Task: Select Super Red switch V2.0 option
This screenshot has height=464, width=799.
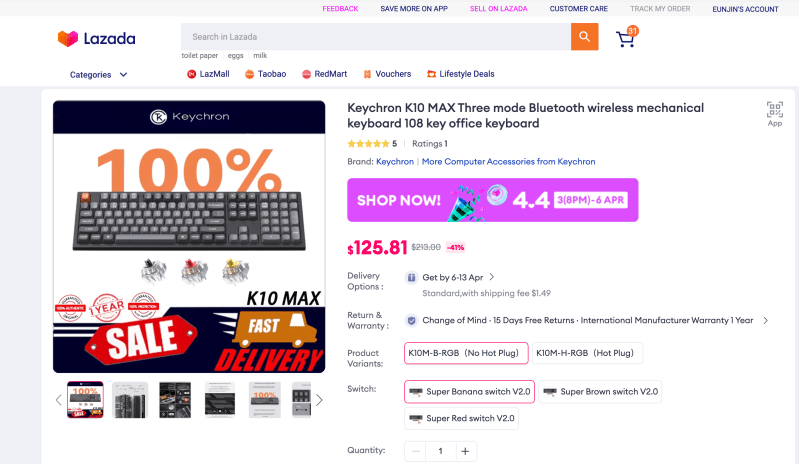Action: pyautogui.click(x=461, y=418)
